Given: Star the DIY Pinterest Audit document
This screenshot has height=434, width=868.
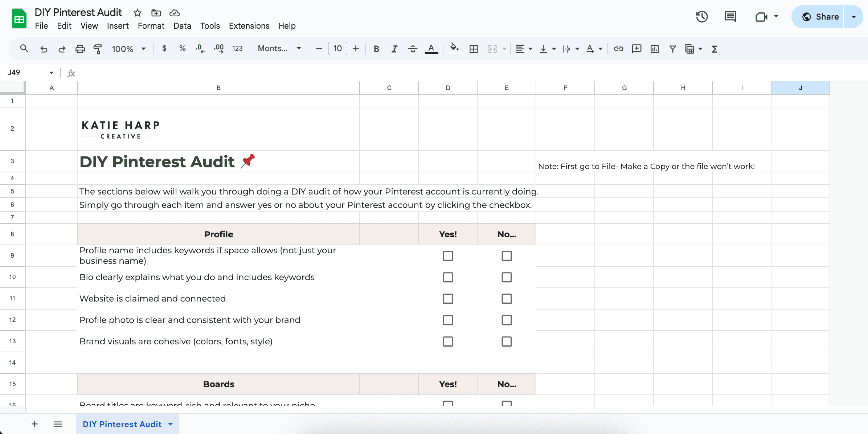Looking at the screenshot, I should (x=137, y=13).
